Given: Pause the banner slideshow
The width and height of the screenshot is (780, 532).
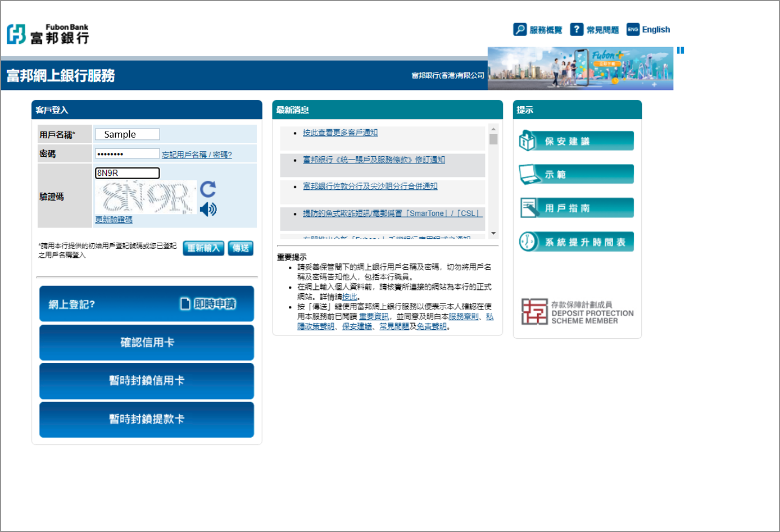Looking at the screenshot, I should [x=681, y=51].
